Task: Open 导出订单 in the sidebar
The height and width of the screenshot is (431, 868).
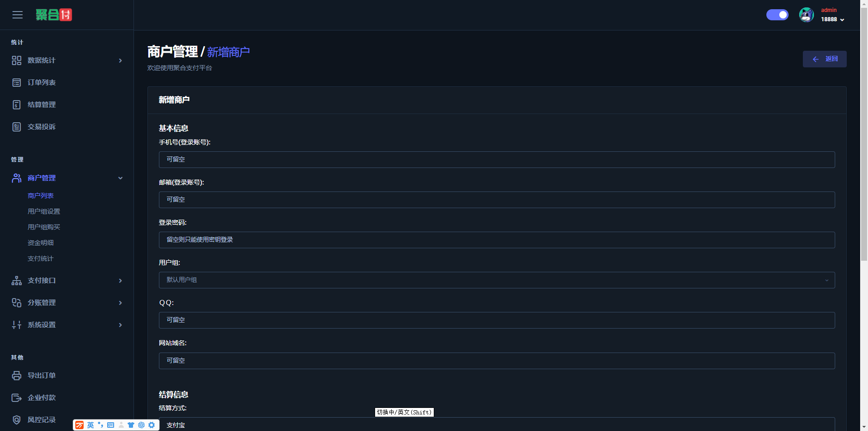Action: tap(42, 376)
